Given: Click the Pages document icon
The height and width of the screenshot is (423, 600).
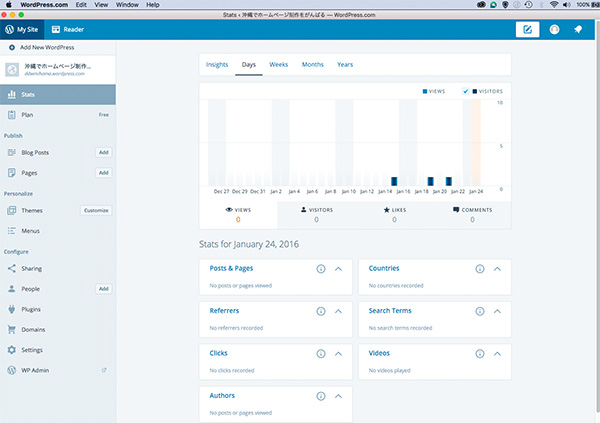Looking at the screenshot, I should click(12, 173).
